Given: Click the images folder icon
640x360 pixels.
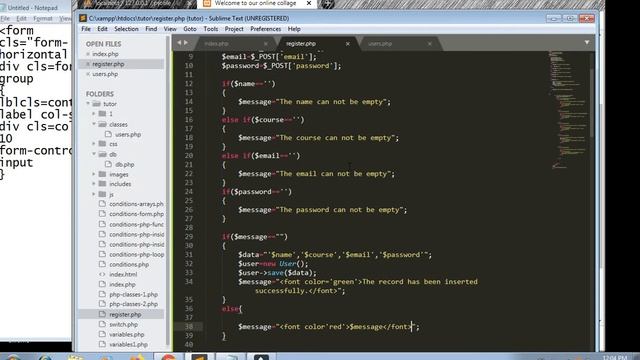Looking at the screenshot, I should [102, 174].
